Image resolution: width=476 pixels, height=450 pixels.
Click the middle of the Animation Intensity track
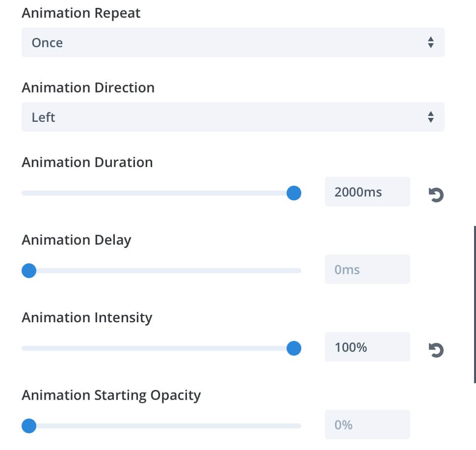pyautogui.click(x=161, y=348)
